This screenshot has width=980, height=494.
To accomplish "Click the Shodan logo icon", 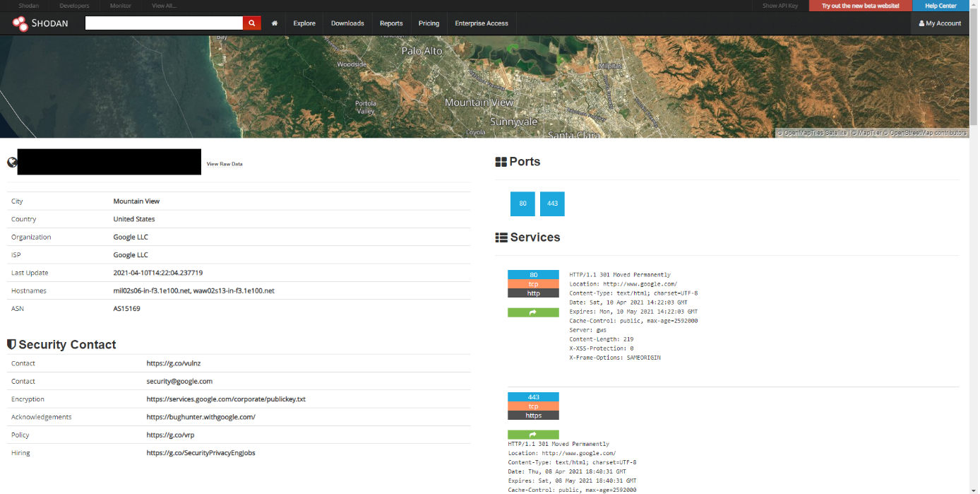I will point(20,23).
